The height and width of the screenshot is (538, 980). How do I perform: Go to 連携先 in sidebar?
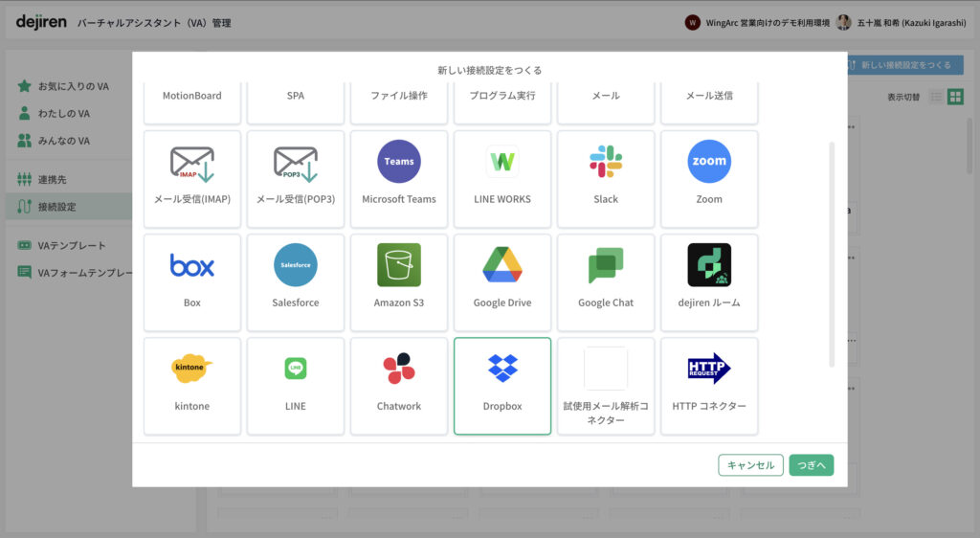42,179
